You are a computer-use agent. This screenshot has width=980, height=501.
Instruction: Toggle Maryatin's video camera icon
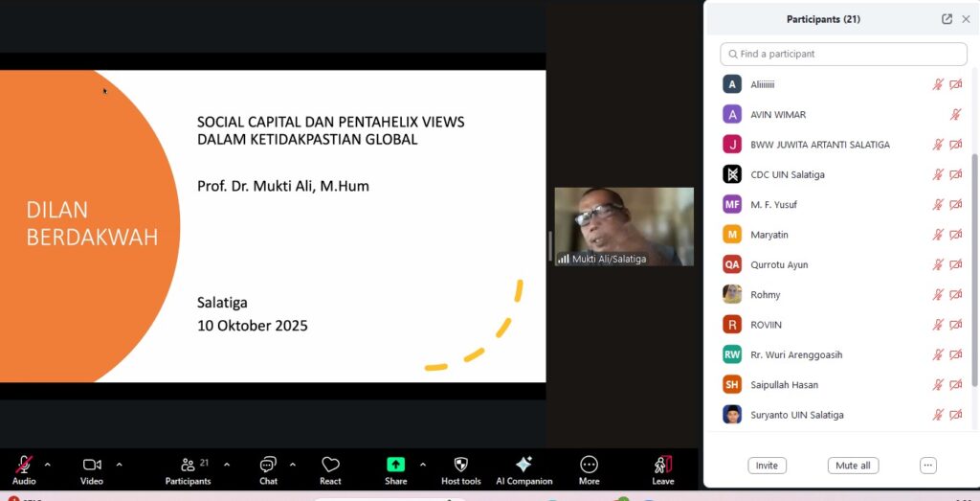point(955,235)
